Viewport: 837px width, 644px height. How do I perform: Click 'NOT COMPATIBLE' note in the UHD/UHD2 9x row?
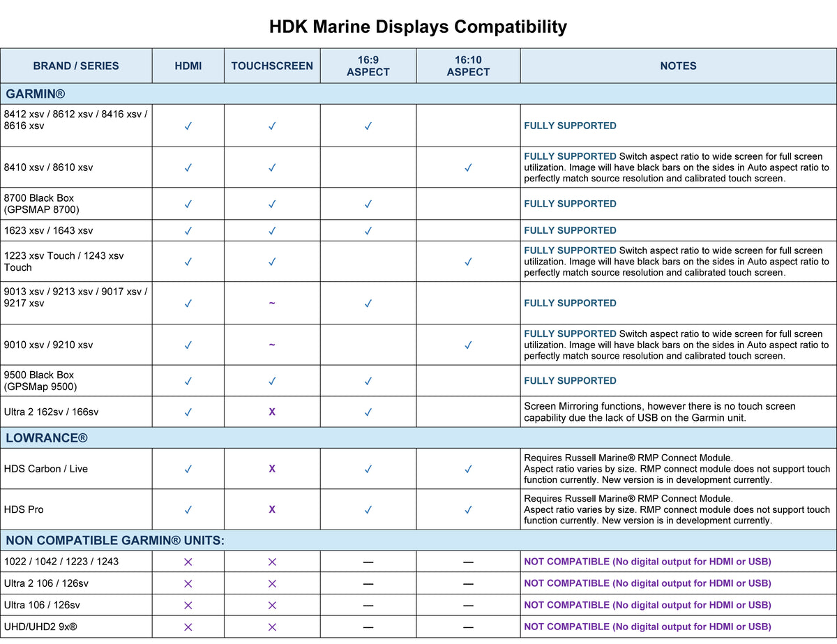648,627
